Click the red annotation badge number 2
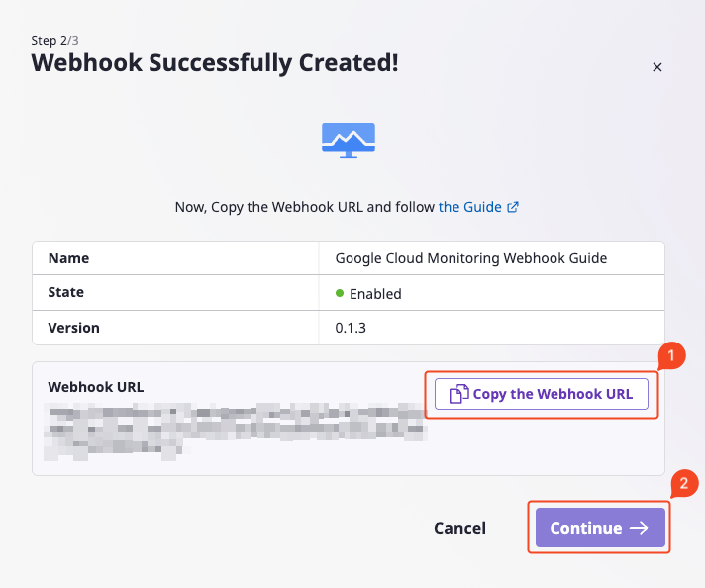The height and width of the screenshot is (588, 705). coord(684,484)
